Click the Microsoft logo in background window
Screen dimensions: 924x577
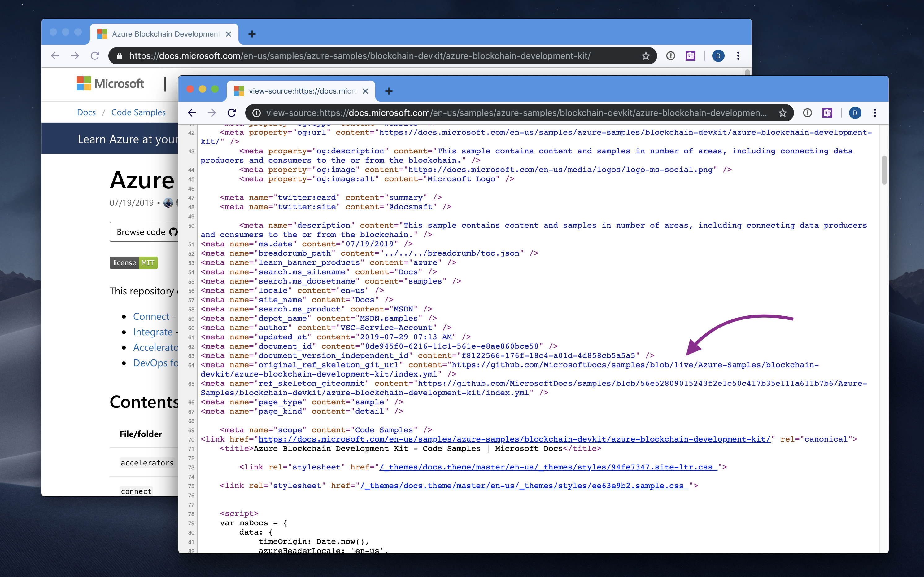click(110, 84)
